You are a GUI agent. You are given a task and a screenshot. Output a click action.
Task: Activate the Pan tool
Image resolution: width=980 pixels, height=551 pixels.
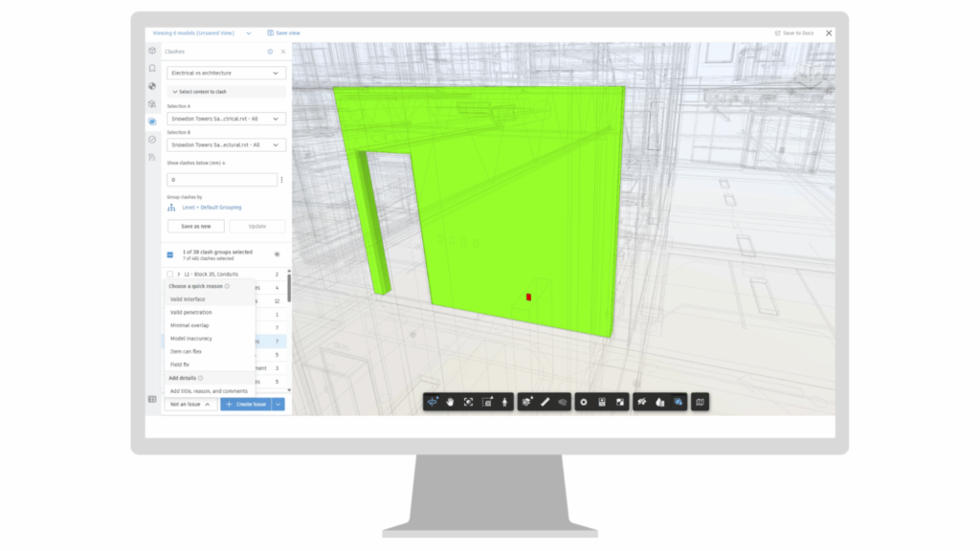click(x=451, y=402)
